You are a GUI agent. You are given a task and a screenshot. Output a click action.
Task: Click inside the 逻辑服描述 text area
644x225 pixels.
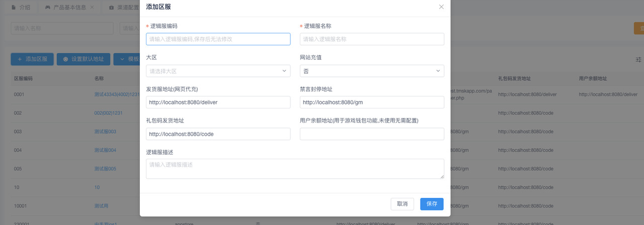(294, 169)
